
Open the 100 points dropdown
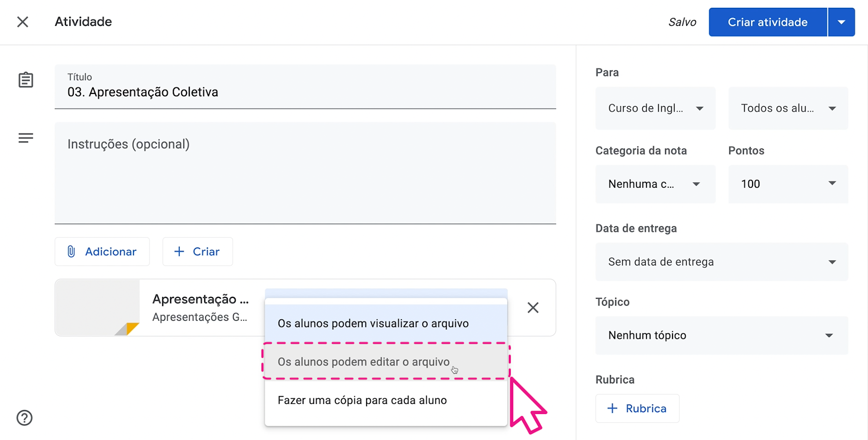[x=788, y=184]
